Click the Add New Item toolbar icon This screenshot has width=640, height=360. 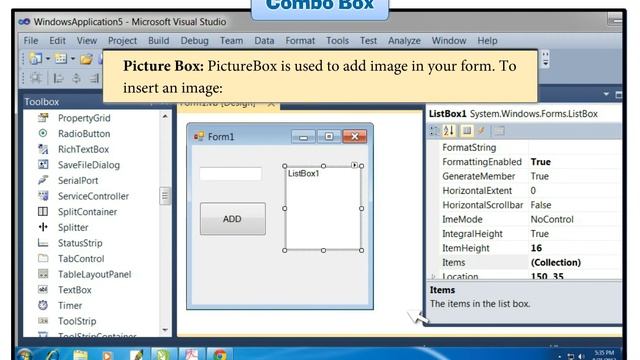coord(61,59)
